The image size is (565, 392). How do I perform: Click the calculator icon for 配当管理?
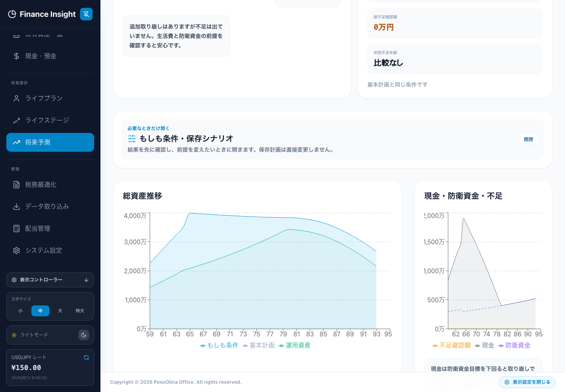(16, 229)
